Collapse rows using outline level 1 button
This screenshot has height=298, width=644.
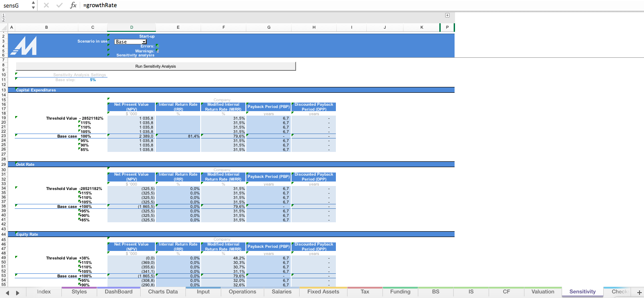3,15
